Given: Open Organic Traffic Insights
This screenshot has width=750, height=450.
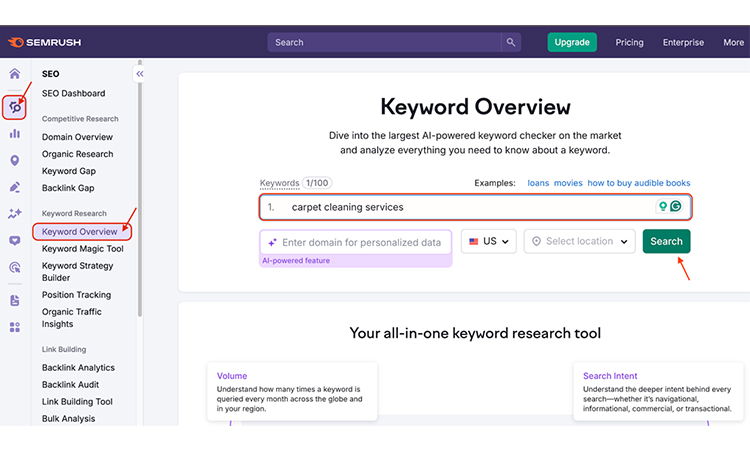Looking at the screenshot, I should pos(72,318).
